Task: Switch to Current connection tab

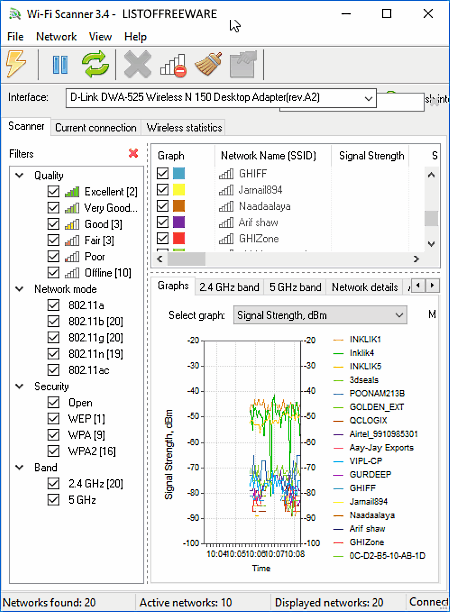Action: (96, 128)
